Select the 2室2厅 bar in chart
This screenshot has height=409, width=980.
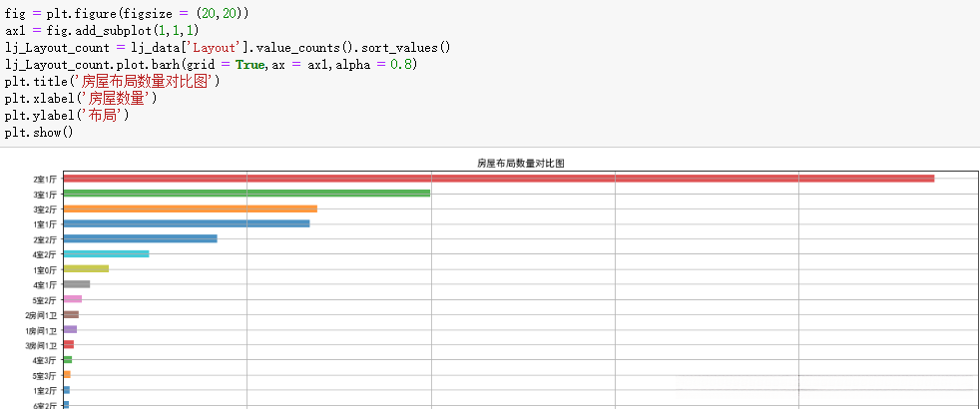[140, 238]
